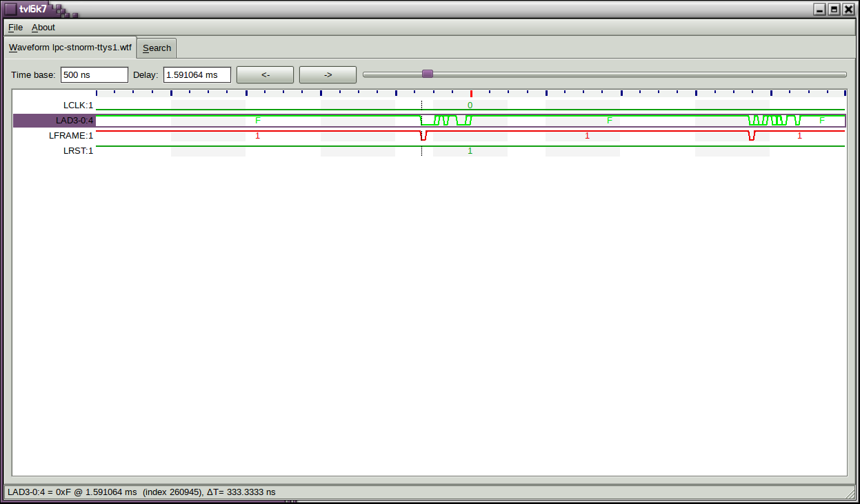This screenshot has width=860, height=504.
Task: Click the left arrow '<-' button
Action: tap(266, 74)
